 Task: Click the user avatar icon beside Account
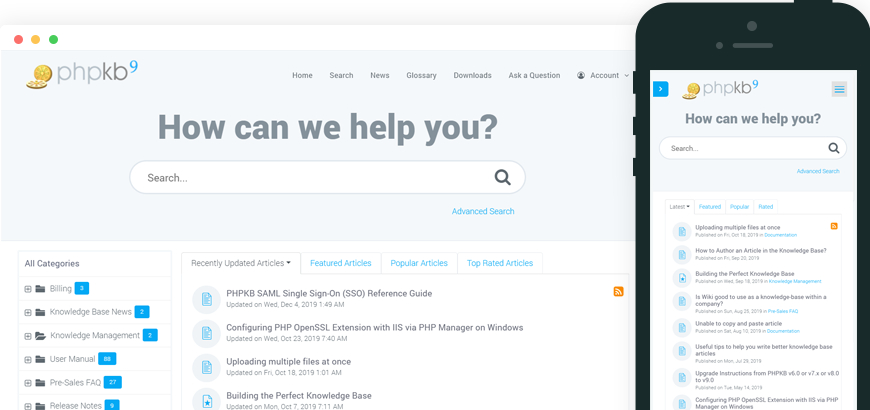581,75
